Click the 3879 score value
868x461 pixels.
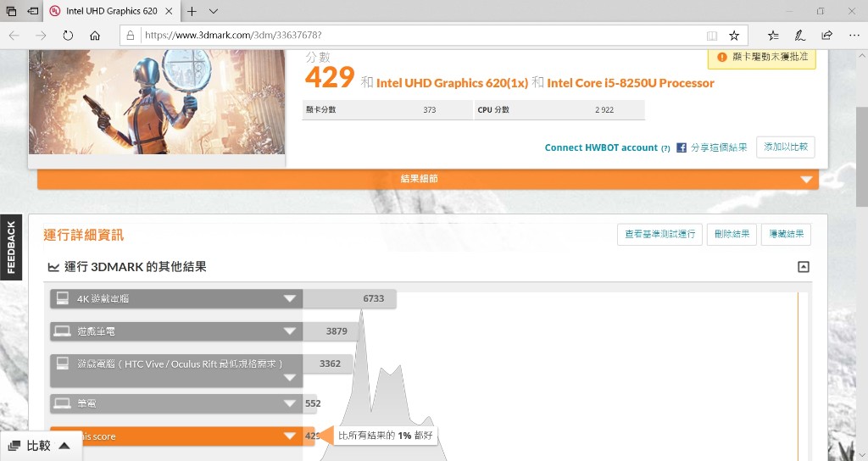point(337,331)
